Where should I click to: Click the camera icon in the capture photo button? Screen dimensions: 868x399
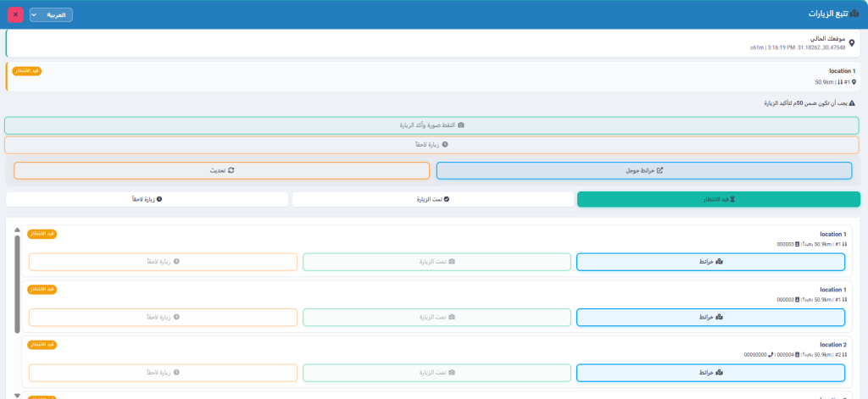460,125
